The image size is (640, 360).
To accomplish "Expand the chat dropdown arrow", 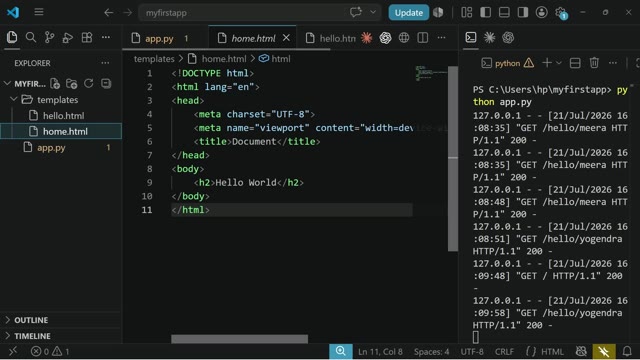I will pyautogui.click(x=373, y=12).
